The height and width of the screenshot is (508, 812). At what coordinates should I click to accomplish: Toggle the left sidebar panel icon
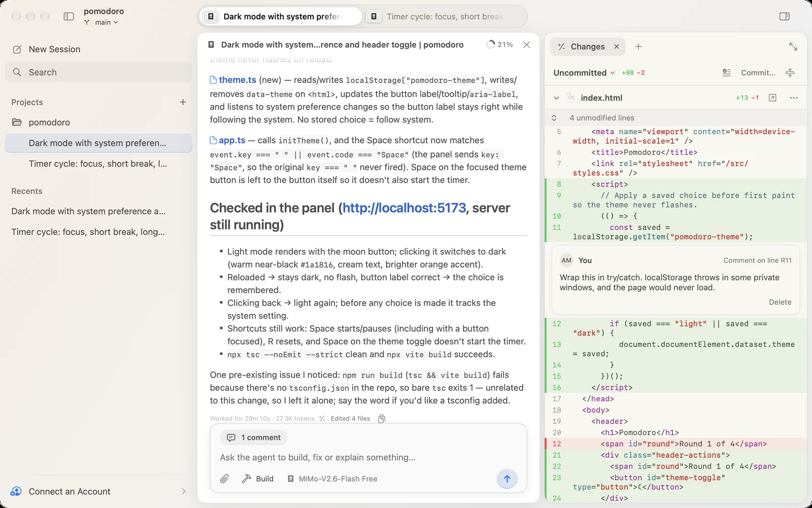click(x=69, y=16)
